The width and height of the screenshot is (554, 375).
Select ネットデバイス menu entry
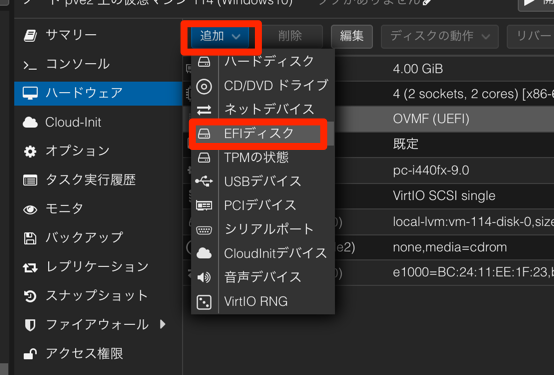point(263,109)
